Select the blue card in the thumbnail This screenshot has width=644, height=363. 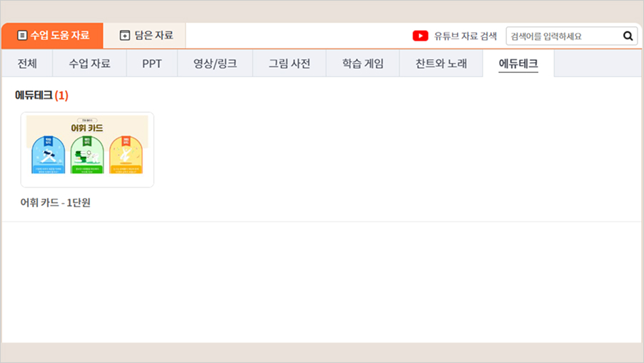click(x=49, y=155)
